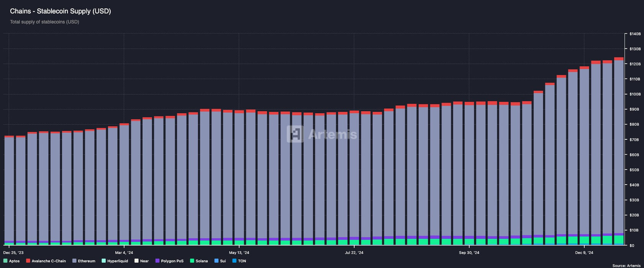Toggle the Solana legend label
The height and width of the screenshot is (268, 644).
202,261
